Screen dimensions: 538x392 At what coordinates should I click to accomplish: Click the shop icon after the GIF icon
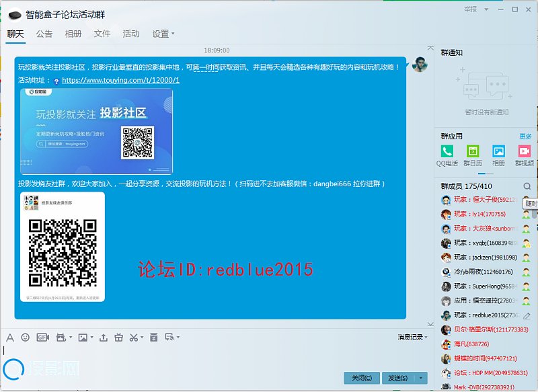61,338
